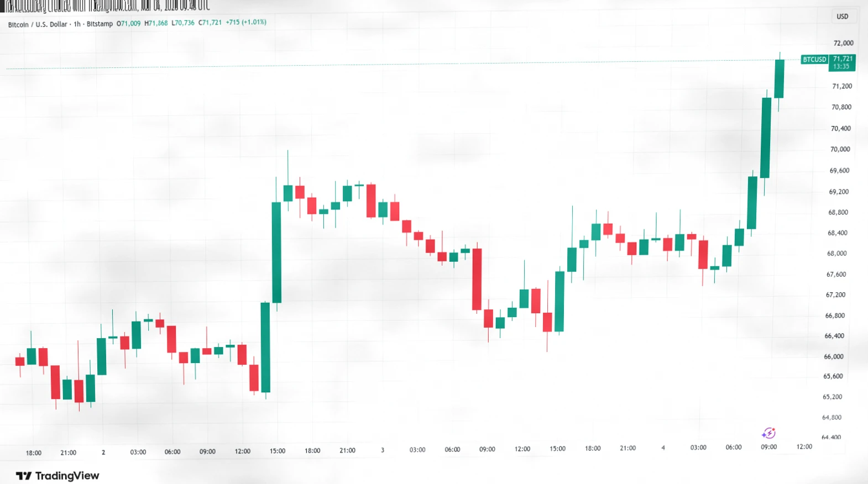Click the purple lightning bolt icon
The image size is (868, 484).
click(768, 433)
